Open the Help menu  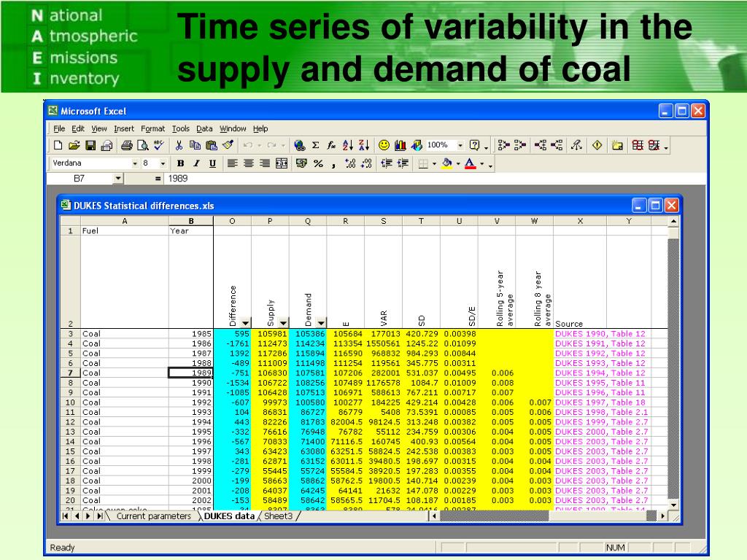tap(260, 128)
